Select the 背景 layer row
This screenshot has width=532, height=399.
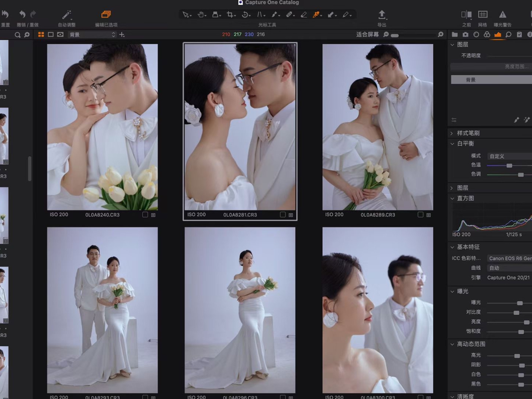pyautogui.click(x=491, y=80)
